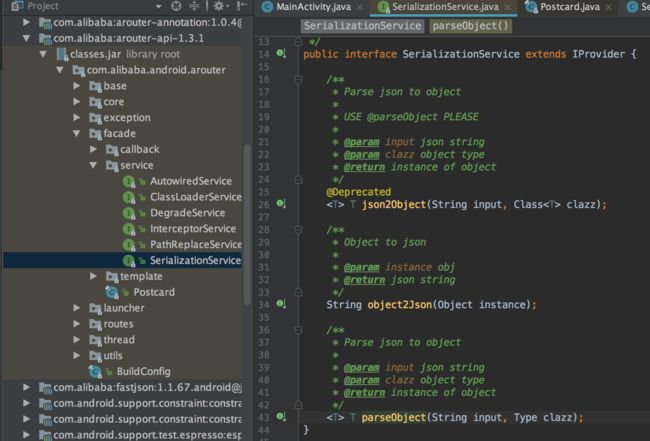The height and width of the screenshot is (441, 650).
Task: Collapse the facade package
Action: click(76, 133)
